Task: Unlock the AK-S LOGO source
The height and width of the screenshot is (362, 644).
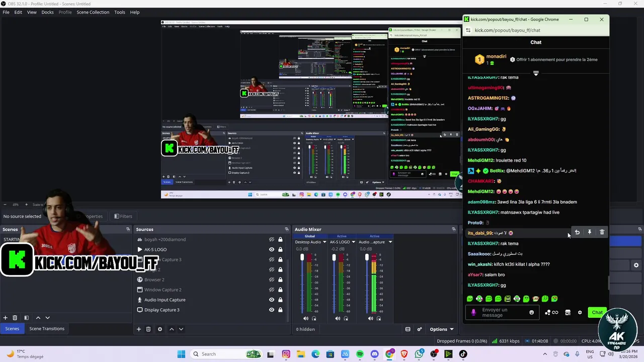Action: [x=280, y=249]
